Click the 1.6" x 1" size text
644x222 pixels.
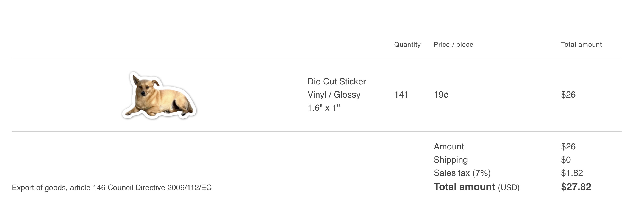(323, 108)
